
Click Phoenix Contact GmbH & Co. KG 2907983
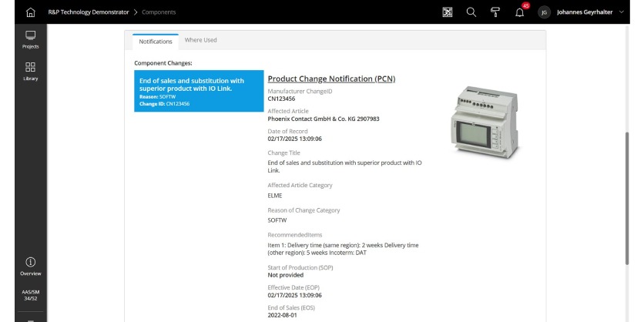click(324, 119)
